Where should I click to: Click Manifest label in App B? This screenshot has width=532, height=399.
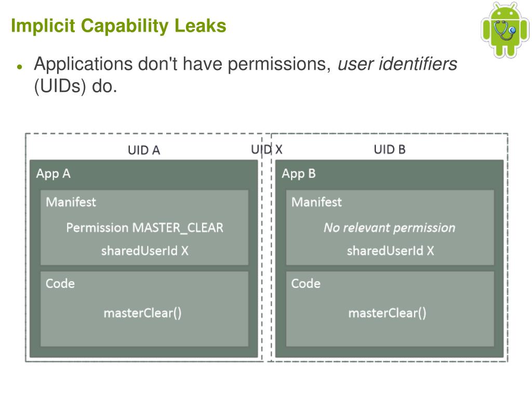pos(316,202)
